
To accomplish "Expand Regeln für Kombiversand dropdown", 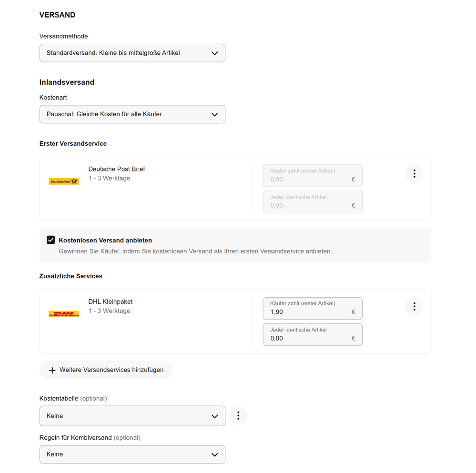I will pyautogui.click(x=132, y=454).
